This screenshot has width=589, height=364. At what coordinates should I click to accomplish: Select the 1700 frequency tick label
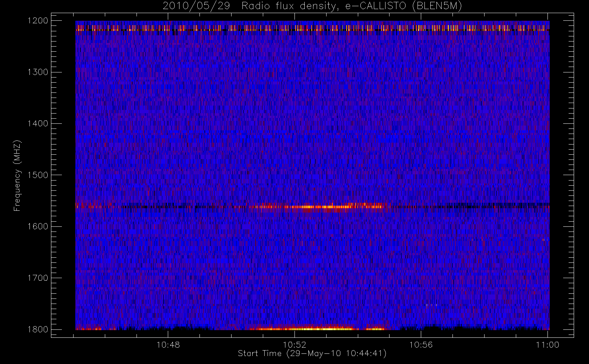pyautogui.click(x=38, y=278)
